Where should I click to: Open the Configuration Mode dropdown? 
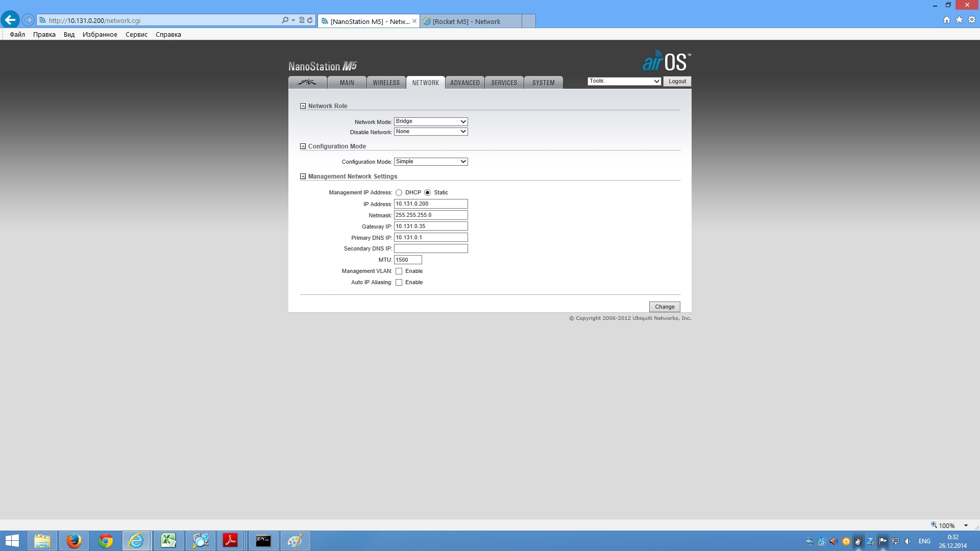[x=431, y=162]
